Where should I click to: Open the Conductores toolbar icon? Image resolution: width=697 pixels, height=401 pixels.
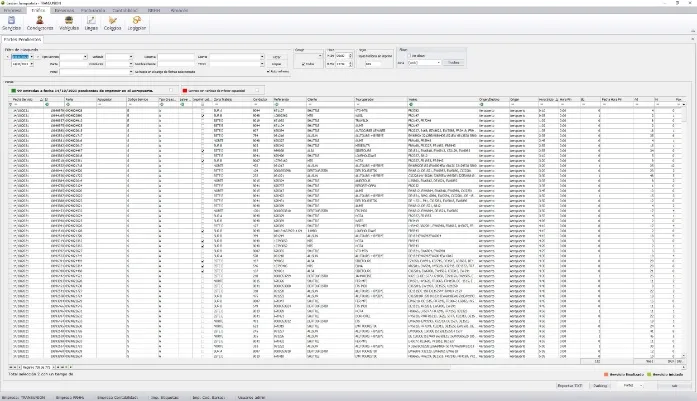tap(40, 23)
